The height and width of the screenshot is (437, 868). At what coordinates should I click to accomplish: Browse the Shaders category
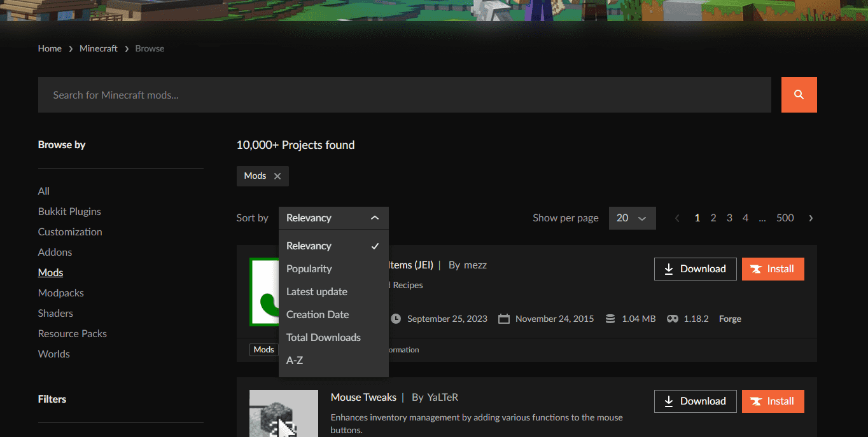[x=55, y=314]
